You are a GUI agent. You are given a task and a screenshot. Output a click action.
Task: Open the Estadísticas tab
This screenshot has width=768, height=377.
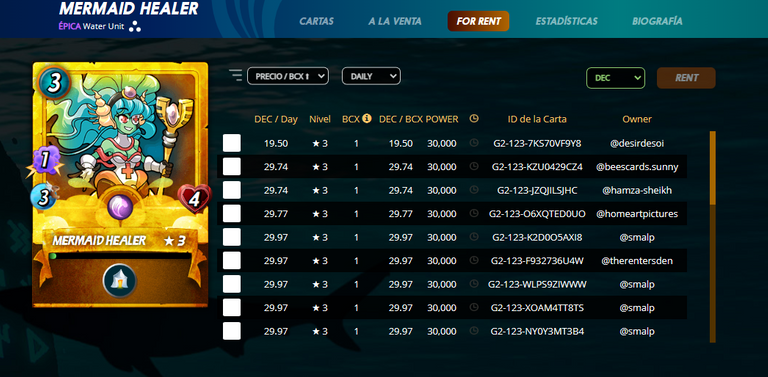pyautogui.click(x=566, y=21)
